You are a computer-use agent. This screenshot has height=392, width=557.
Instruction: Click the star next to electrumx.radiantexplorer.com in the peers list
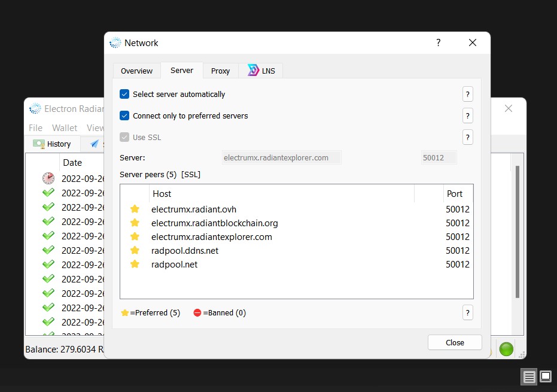point(135,236)
